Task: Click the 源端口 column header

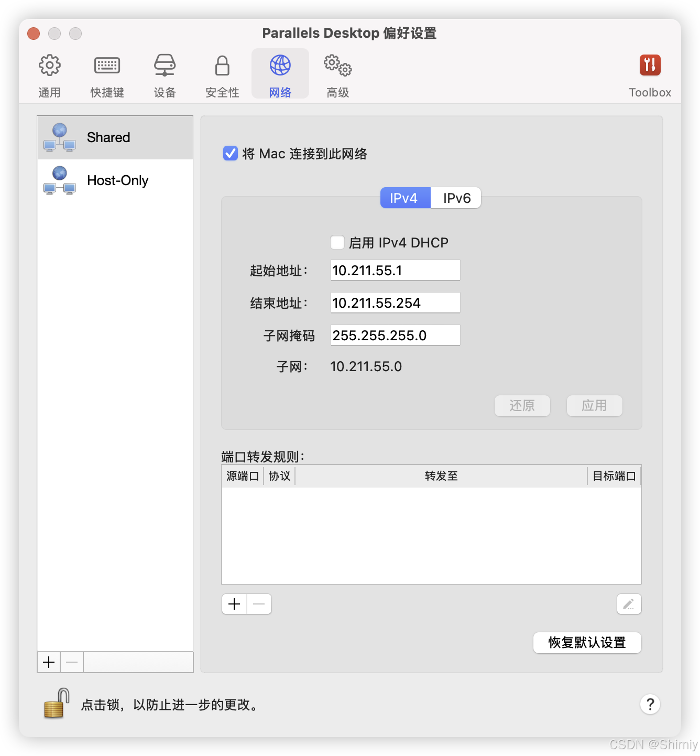Action: click(243, 476)
